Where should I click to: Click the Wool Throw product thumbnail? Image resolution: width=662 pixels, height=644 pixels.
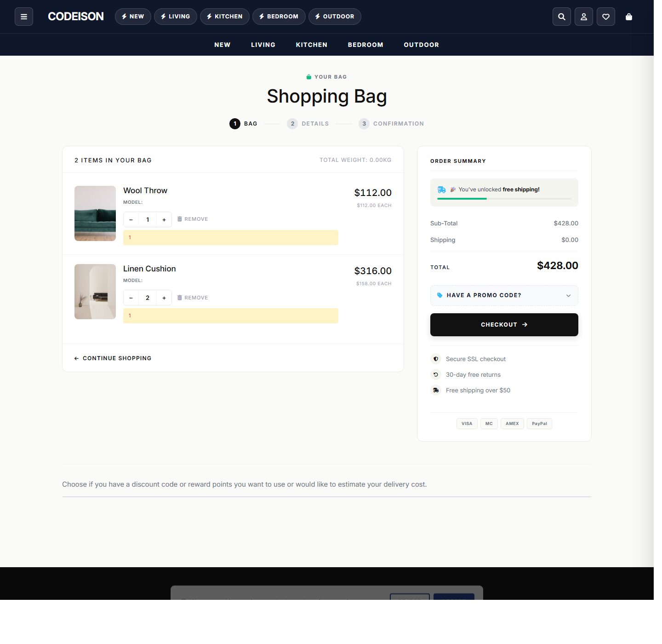(x=95, y=213)
